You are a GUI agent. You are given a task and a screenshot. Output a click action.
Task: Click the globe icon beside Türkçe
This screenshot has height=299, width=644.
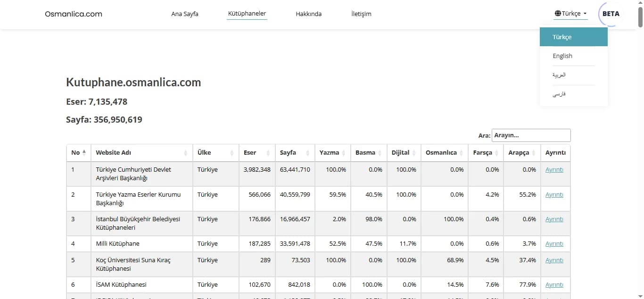click(558, 14)
